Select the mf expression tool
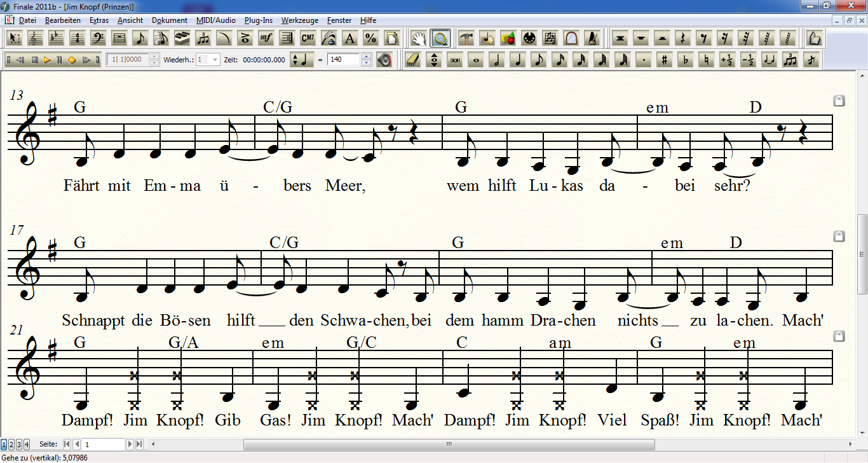Viewport: 868px width, 463px height. click(x=266, y=38)
